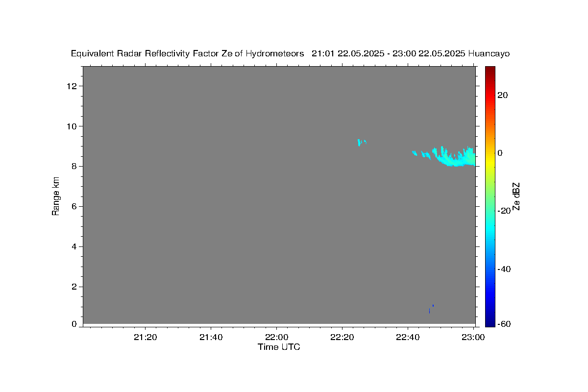Click the range tick label 2

(75, 287)
